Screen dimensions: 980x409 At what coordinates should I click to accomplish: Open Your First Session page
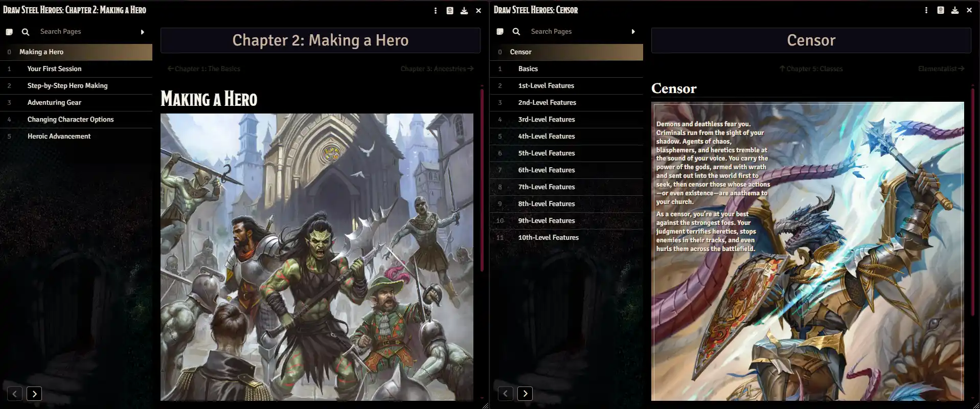point(76,69)
